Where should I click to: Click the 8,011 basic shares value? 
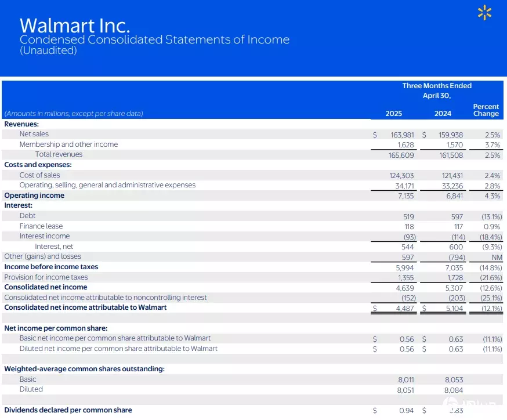(406, 379)
